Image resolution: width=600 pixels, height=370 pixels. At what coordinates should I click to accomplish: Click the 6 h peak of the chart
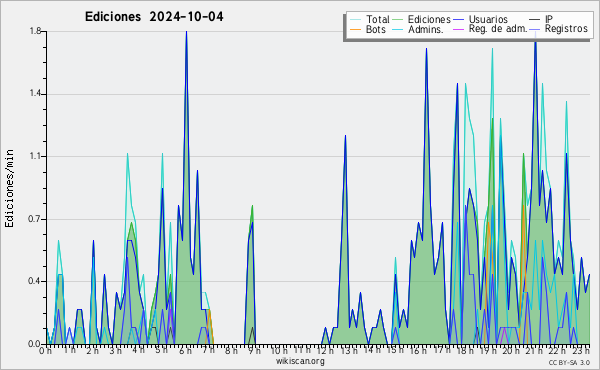pyautogui.click(x=186, y=33)
